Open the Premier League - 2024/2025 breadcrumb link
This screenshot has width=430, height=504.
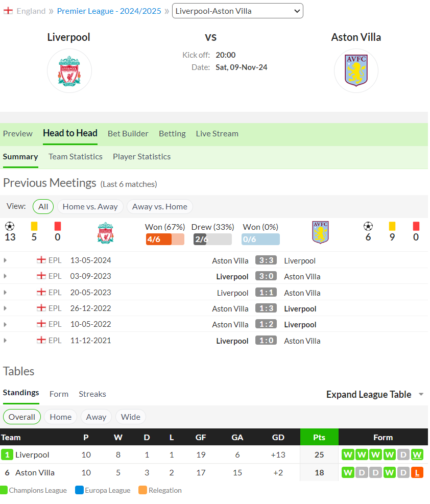pos(109,11)
